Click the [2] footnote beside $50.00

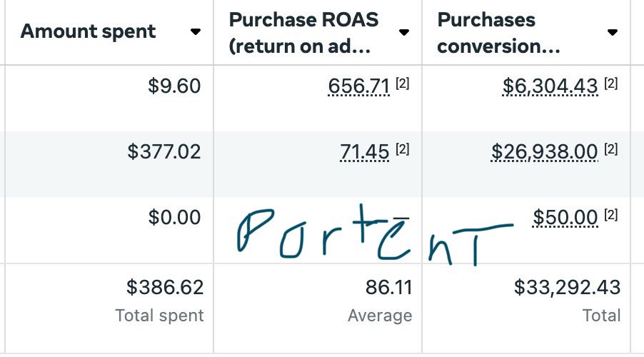pyautogui.click(x=610, y=215)
